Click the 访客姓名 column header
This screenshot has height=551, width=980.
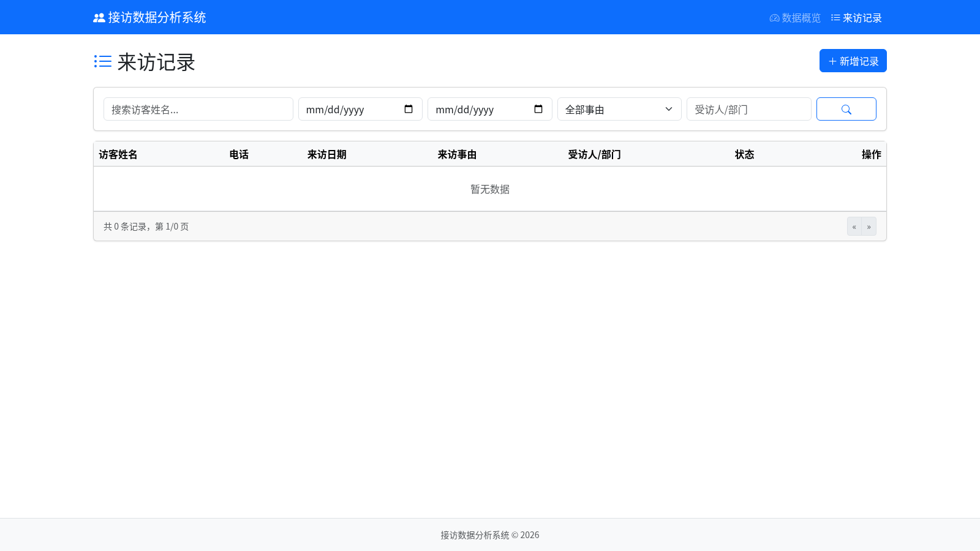click(x=118, y=154)
